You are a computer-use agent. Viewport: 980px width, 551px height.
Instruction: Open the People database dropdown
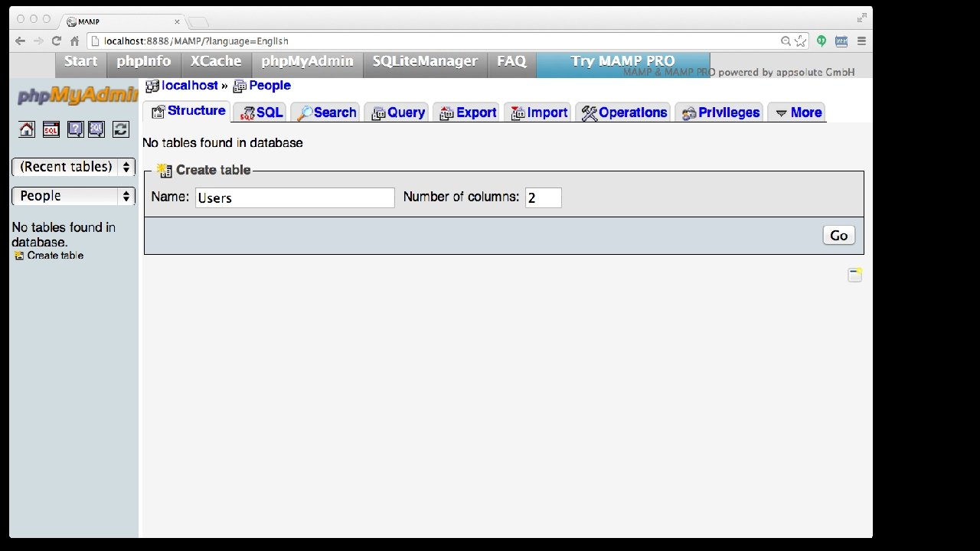[73, 196]
